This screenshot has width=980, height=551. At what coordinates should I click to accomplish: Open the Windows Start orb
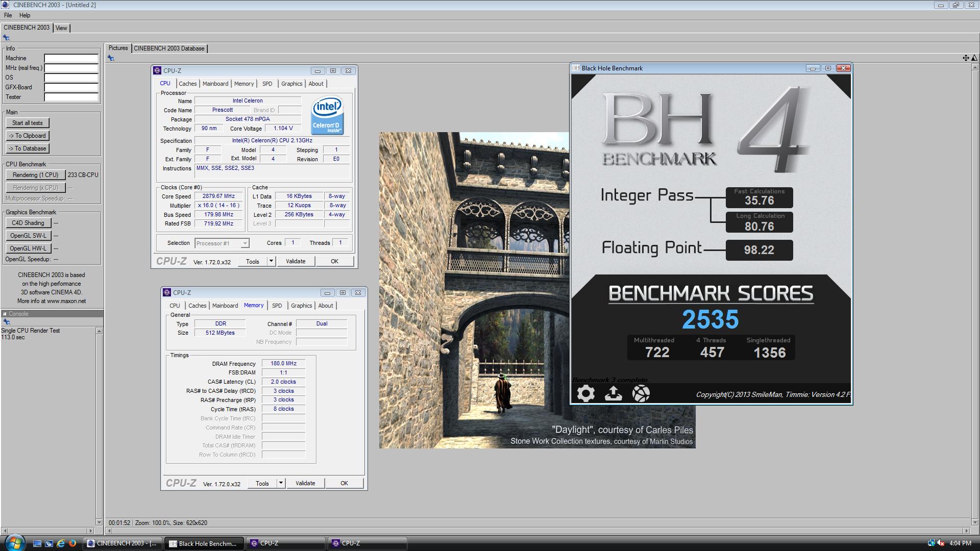pos(14,542)
